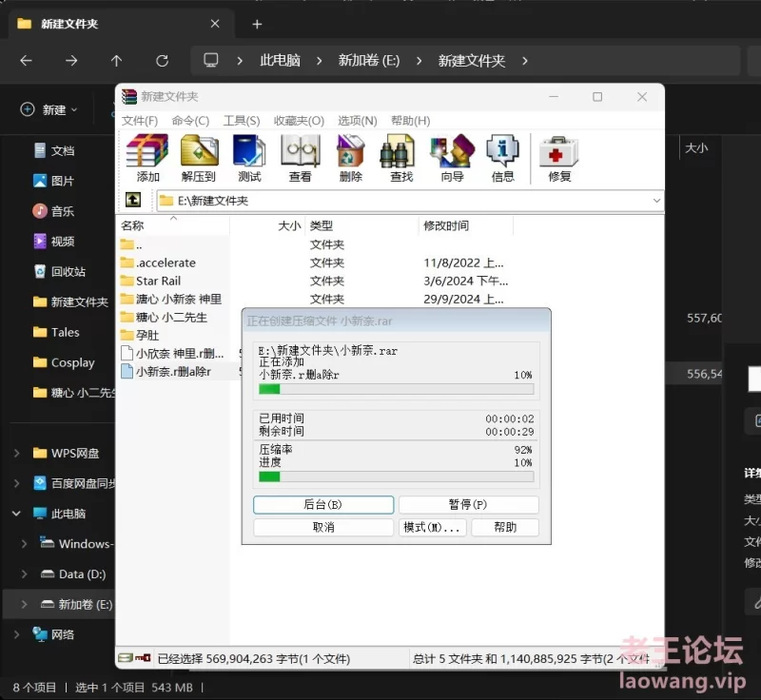Sort WinRAR list by 大小 column

[x=267, y=225]
